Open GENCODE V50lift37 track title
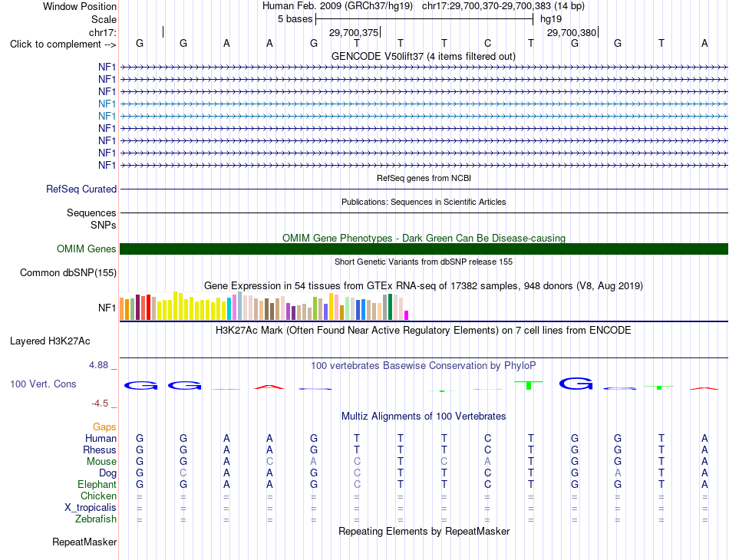729x560 pixels. click(x=423, y=56)
